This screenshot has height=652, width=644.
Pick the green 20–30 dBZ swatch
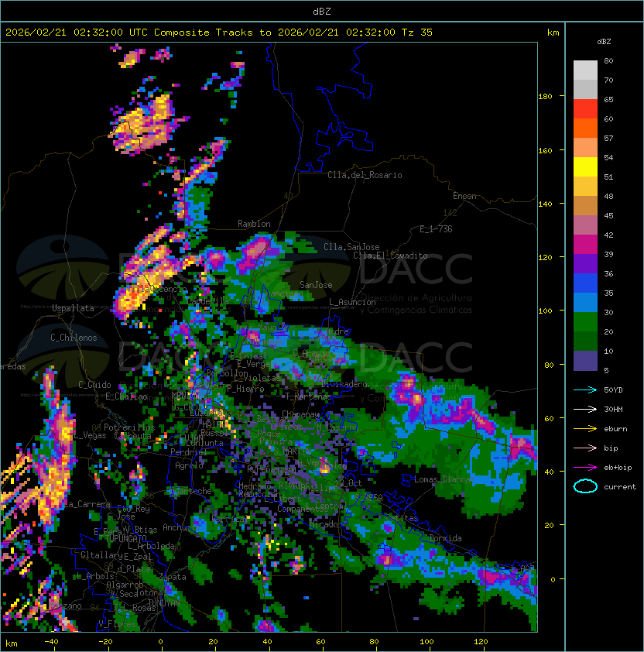[585, 321]
